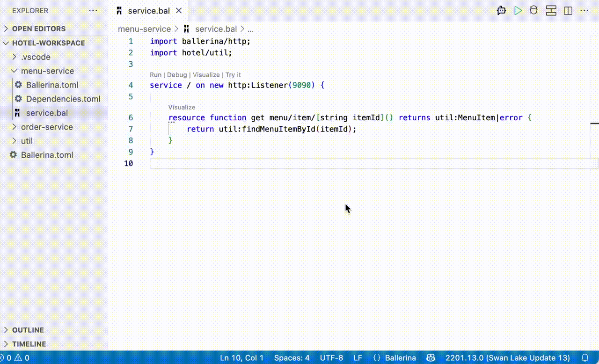This screenshot has width=599, height=364.
Task: Click the notifications bell in status bar
Action: point(584,358)
